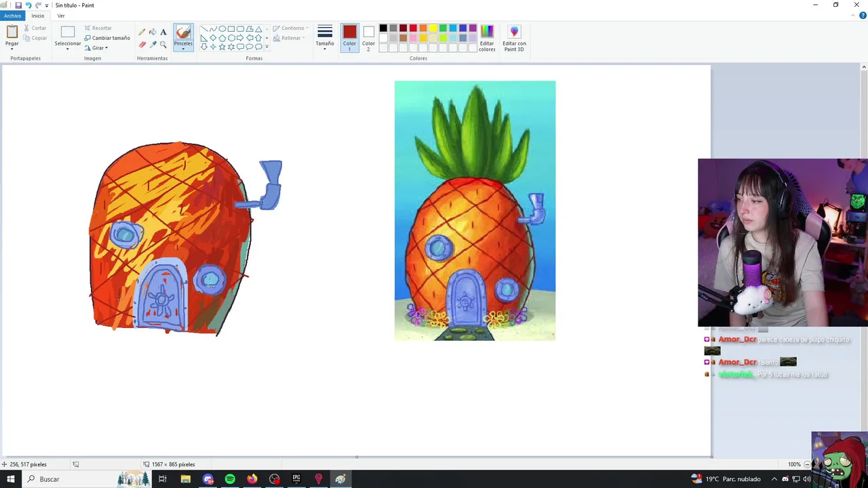The height and width of the screenshot is (488, 868).
Task: Open the Girar rotate dropdown
Action: point(96,48)
